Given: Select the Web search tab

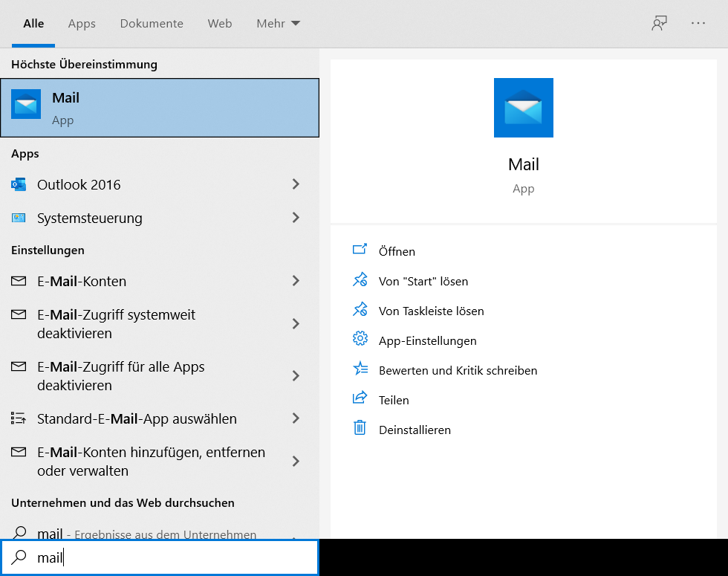Looking at the screenshot, I should click(220, 24).
